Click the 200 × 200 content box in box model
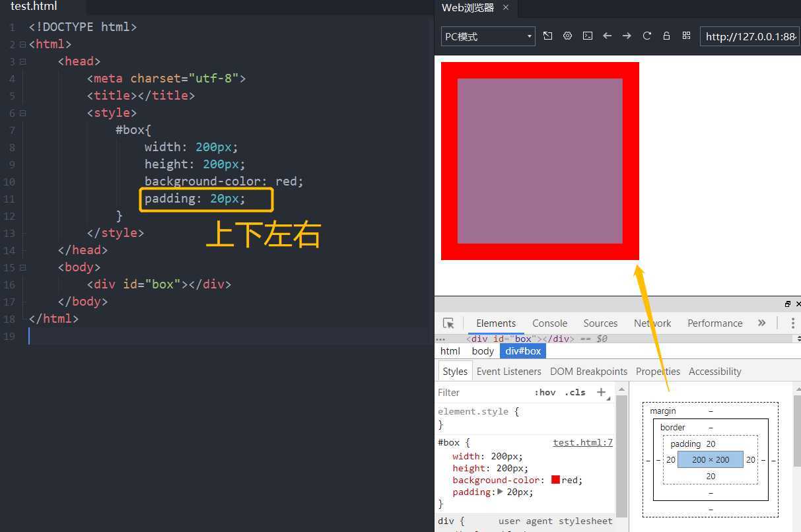Screen dimensions: 801x532 [711, 459]
